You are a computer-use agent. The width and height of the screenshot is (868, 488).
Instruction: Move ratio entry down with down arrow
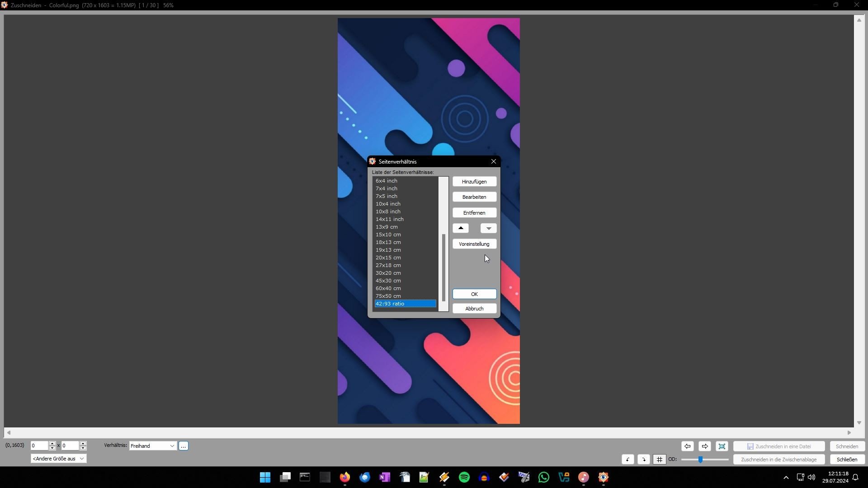tap(488, 228)
